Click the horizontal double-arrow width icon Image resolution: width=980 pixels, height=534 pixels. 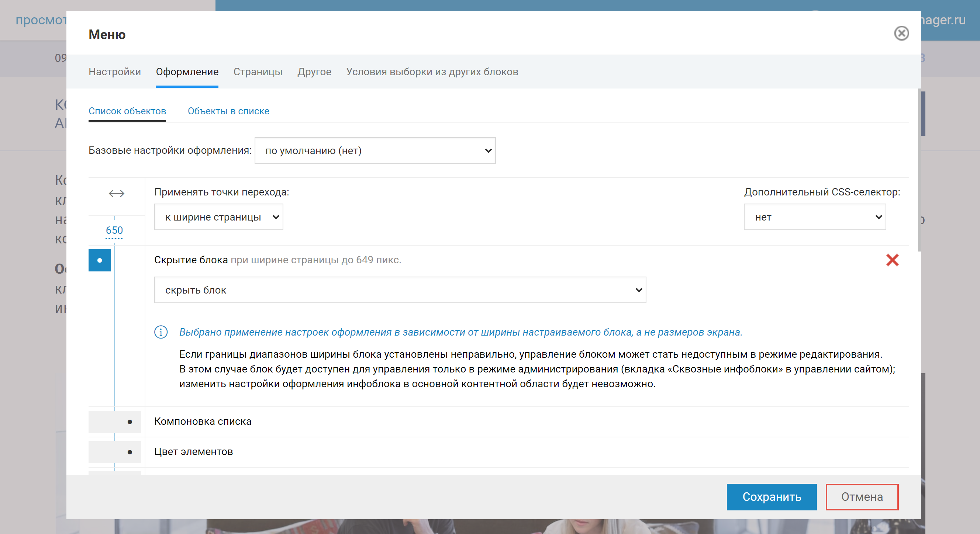[117, 194]
